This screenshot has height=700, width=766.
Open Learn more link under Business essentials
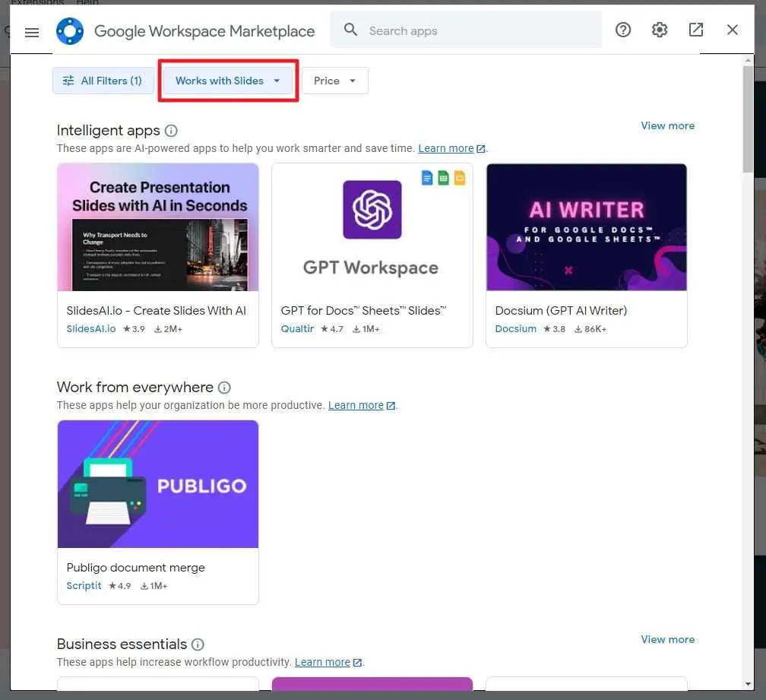coord(322,662)
